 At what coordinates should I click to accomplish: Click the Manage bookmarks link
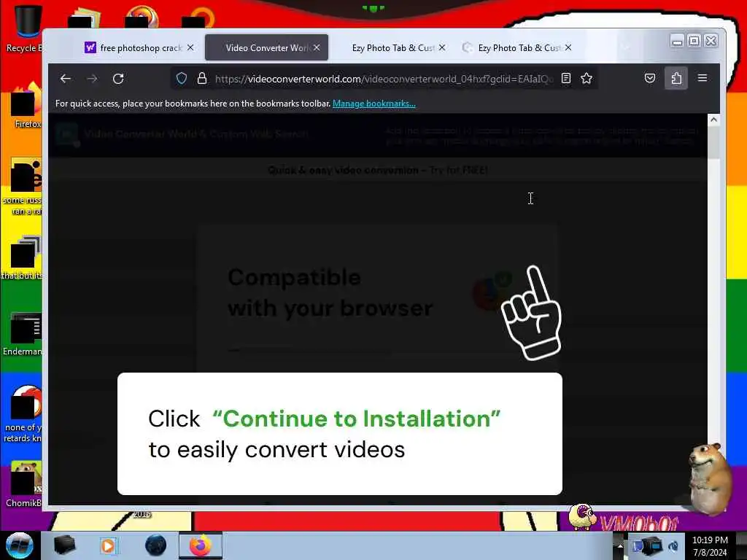(x=374, y=104)
